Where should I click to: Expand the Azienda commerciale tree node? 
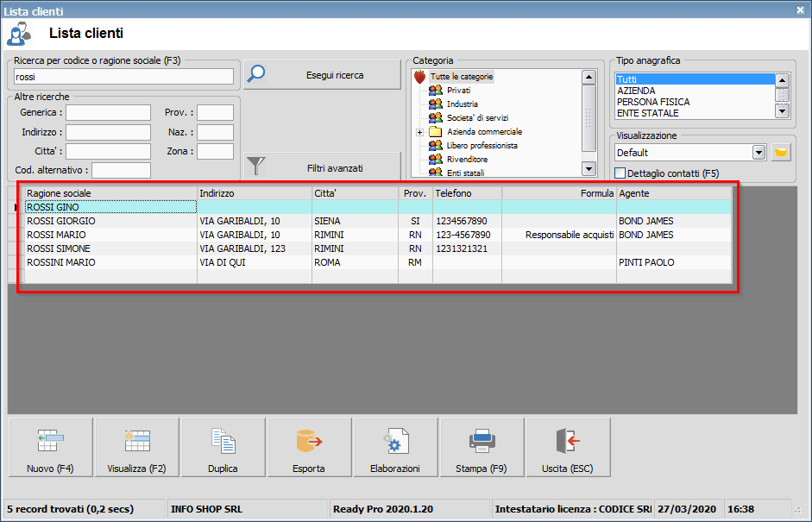point(420,132)
